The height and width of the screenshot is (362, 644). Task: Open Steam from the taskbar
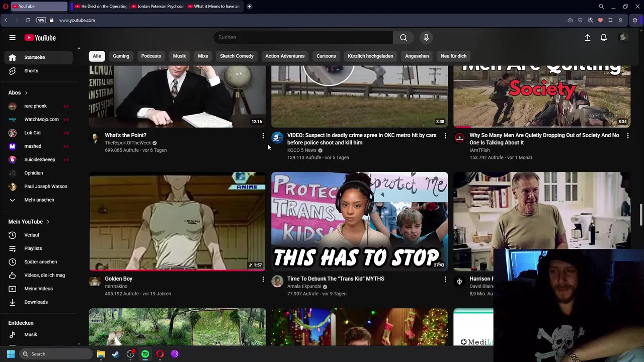coord(115,354)
